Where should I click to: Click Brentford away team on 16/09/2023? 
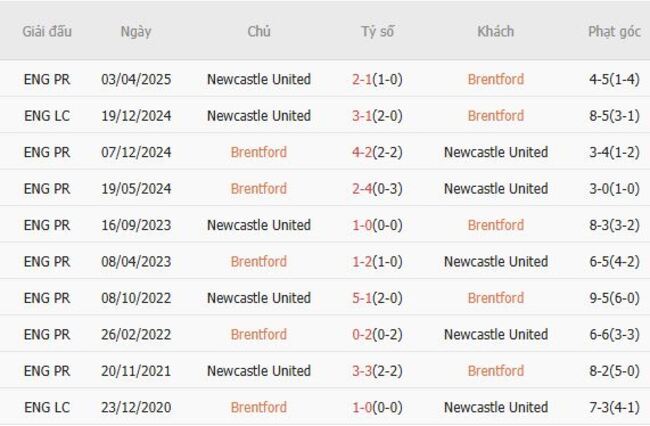point(495,225)
